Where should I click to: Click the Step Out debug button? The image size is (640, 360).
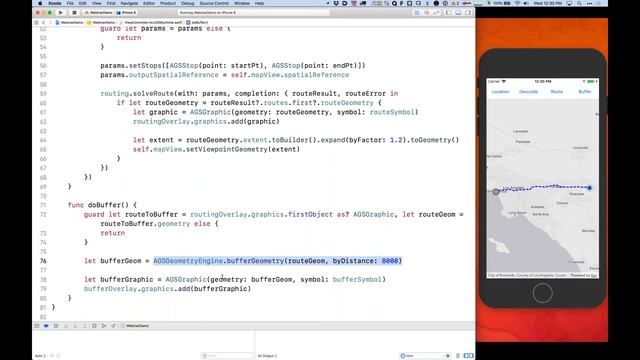coord(84,326)
